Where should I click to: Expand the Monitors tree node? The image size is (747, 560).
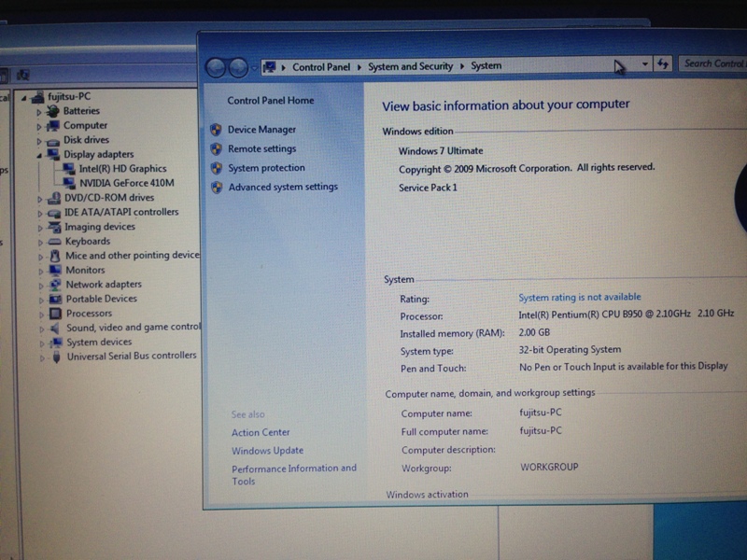click(x=41, y=271)
